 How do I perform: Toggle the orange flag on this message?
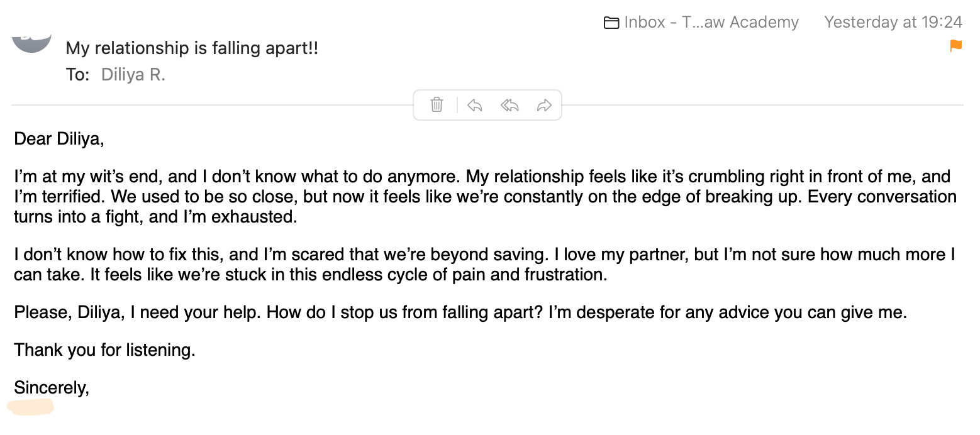[x=956, y=46]
